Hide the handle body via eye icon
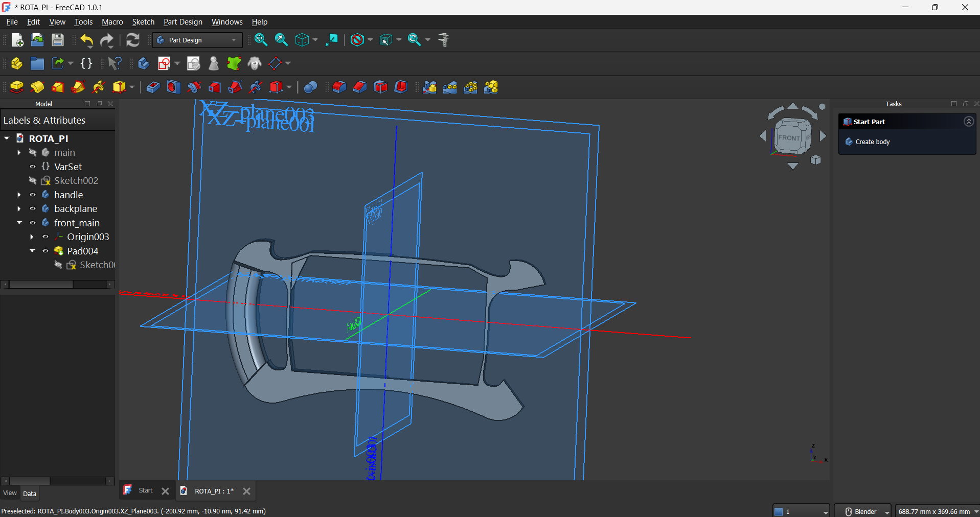This screenshot has height=517, width=980. click(x=33, y=195)
